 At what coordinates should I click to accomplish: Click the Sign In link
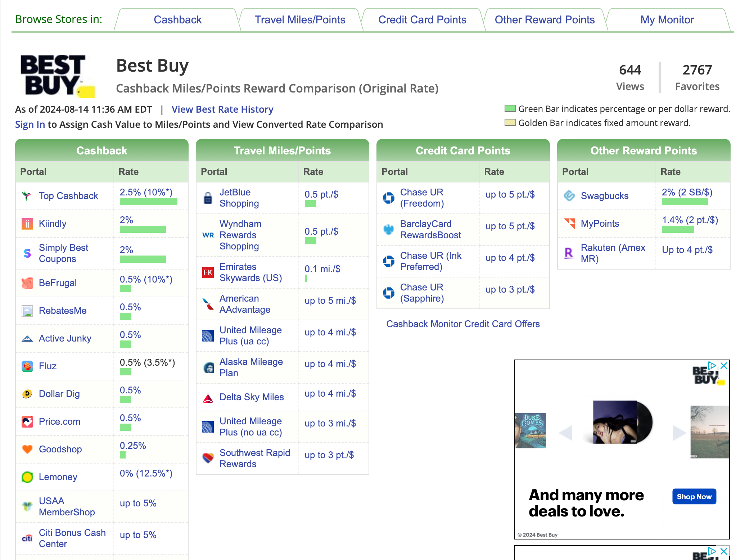click(x=30, y=125)
